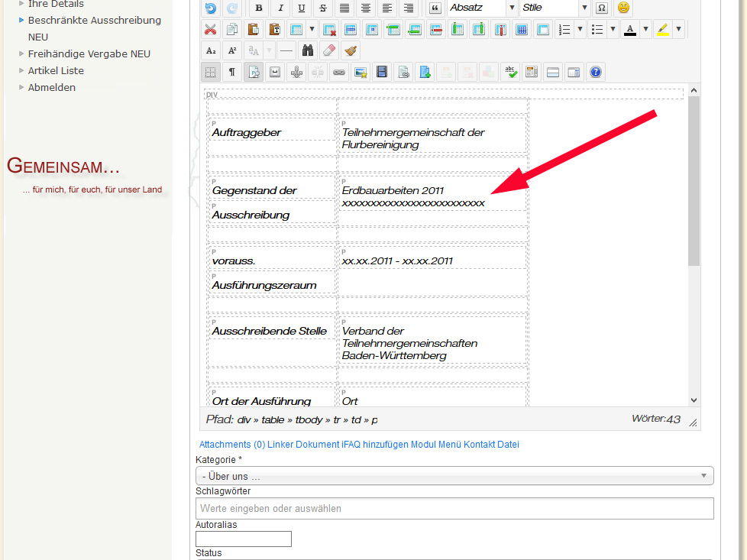747x560 pixels.
Task: Open Beschränkte Ausschreibung NEU menu item
Action: pos(94,28)
